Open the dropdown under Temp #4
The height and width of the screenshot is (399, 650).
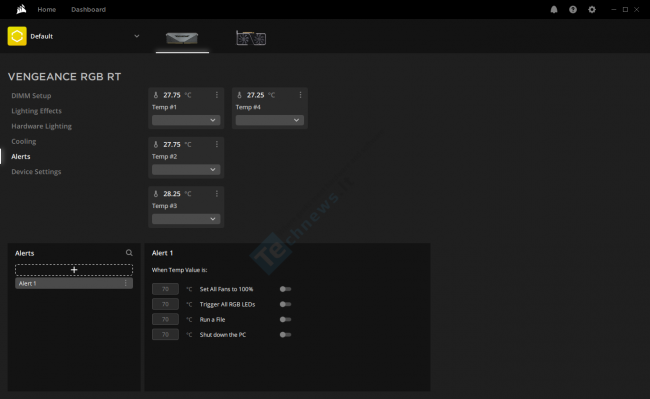click(270, 120)
